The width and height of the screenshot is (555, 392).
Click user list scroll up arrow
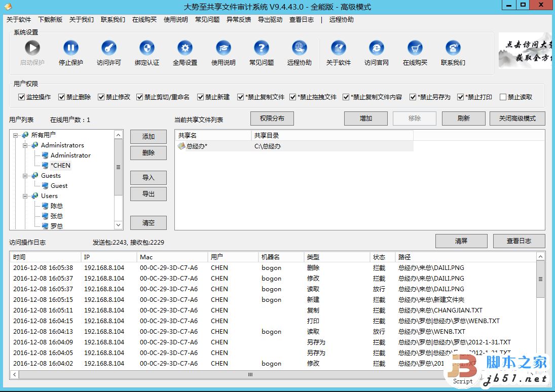118,135
